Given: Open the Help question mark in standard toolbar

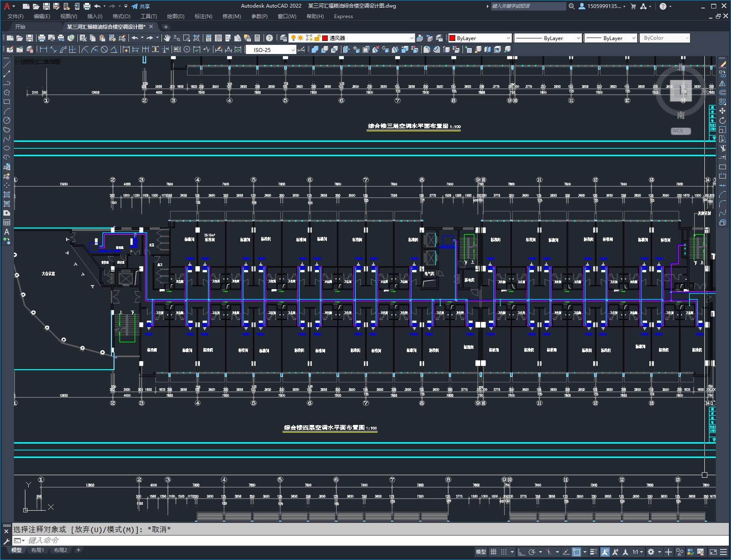Looking at the screenshot, I should click(269, 38).
